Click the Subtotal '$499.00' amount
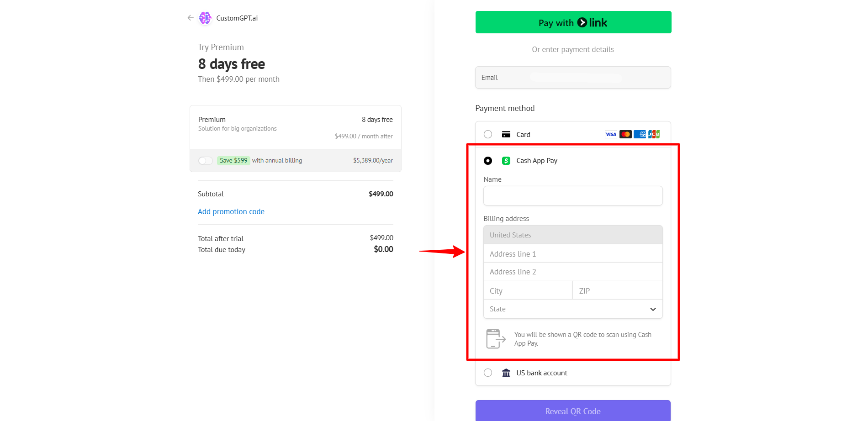868x421 pixels. point(381,194)
